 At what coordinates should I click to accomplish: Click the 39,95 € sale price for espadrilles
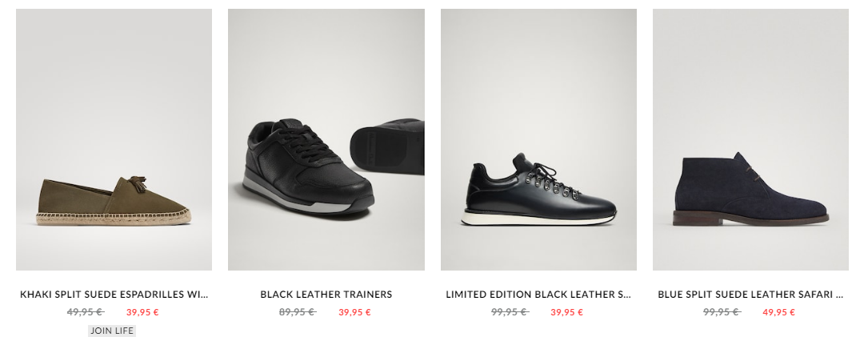click(142, 312)
